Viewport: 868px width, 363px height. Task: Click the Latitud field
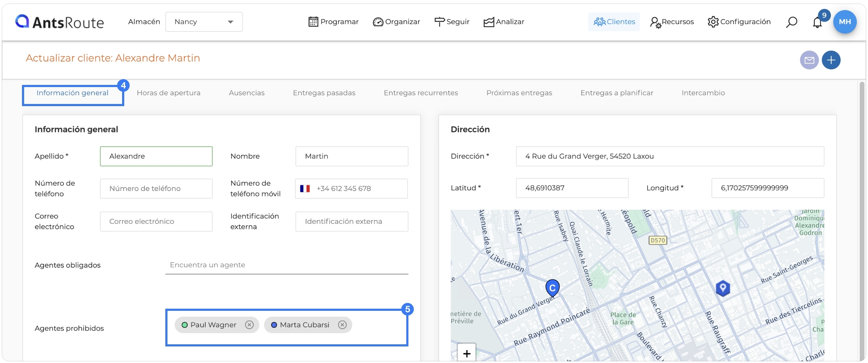572,188
